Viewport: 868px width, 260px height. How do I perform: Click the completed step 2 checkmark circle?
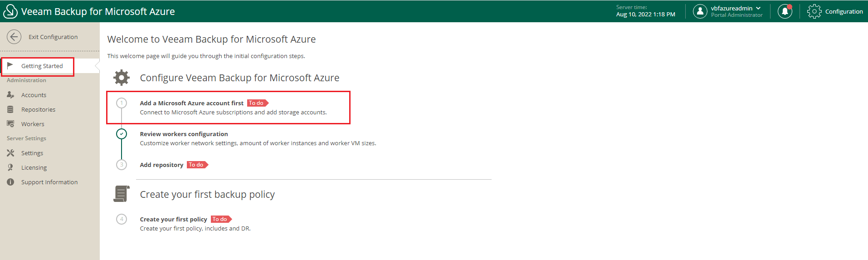click(x=122, y=134)
